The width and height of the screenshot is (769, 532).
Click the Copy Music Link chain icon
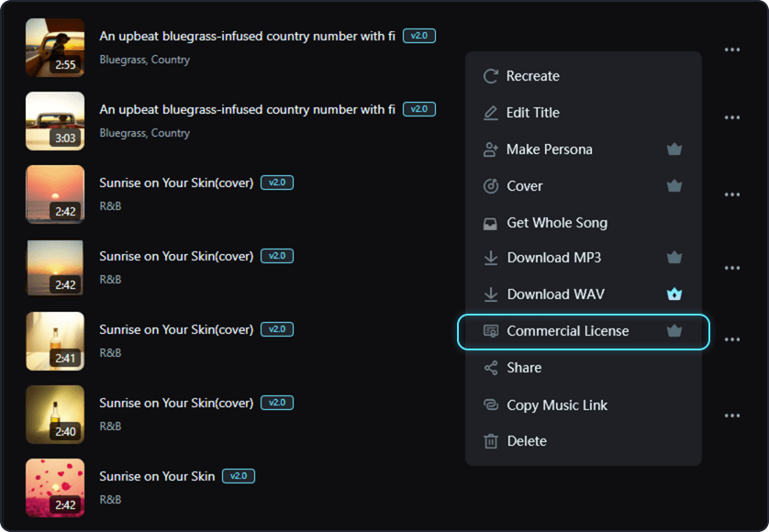[x=491, y=405]
